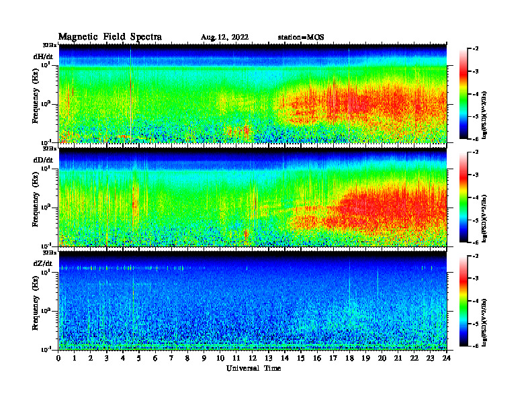The image size is (532, 411).
Task: Click the dH/dt panel color scale bar
Action: pos(463,94)
